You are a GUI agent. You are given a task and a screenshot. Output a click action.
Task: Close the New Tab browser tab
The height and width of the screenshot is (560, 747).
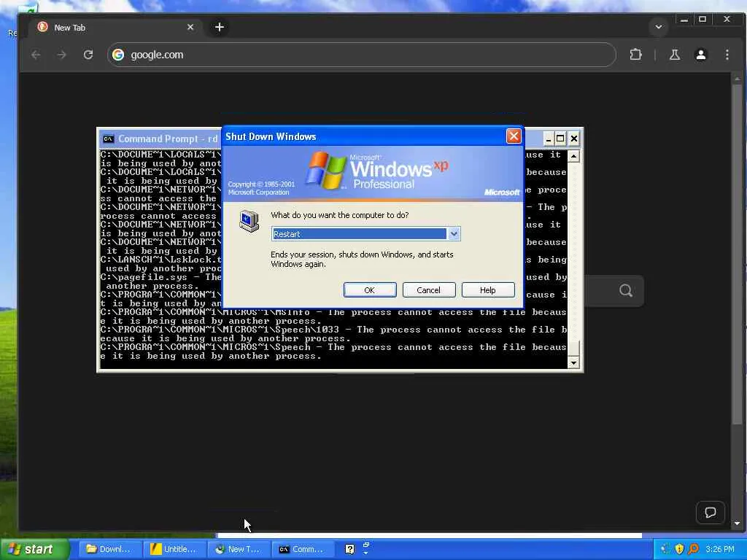(190, 27)
